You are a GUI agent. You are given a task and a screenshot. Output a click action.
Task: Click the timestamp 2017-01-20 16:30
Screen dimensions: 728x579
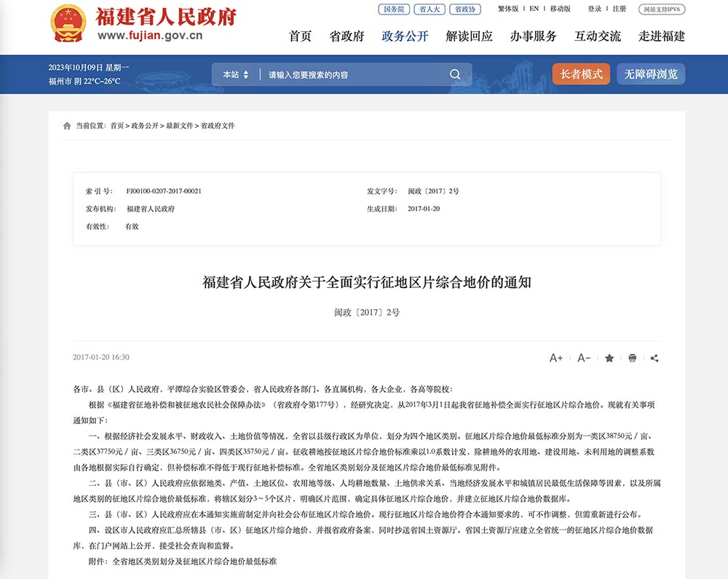[101, 357]
